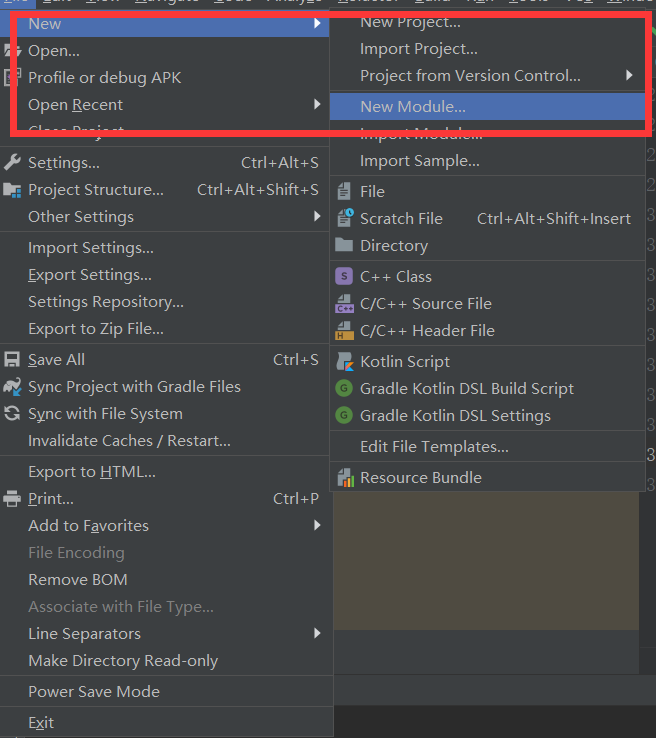Viewport: 656px width, 738px height.
Task: Click the Scratch File icon
Action: (x=344, y=219)
